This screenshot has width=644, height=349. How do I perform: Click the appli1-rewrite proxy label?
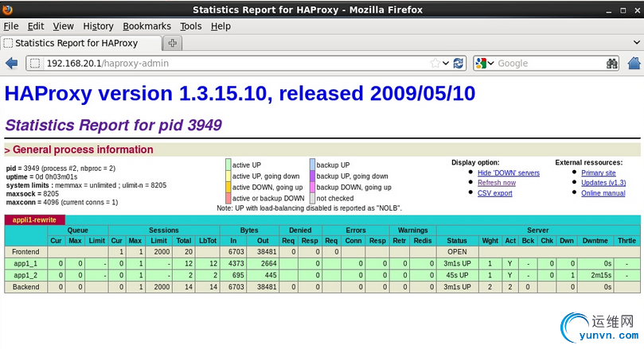pyautogui.click(x=34, y=220)
